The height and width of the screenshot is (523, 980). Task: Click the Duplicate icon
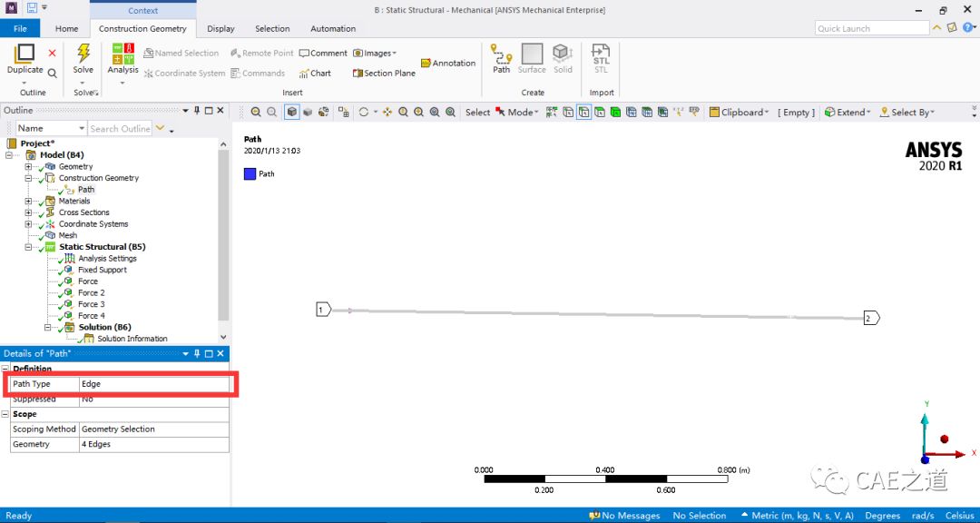(x=24, y=54)
